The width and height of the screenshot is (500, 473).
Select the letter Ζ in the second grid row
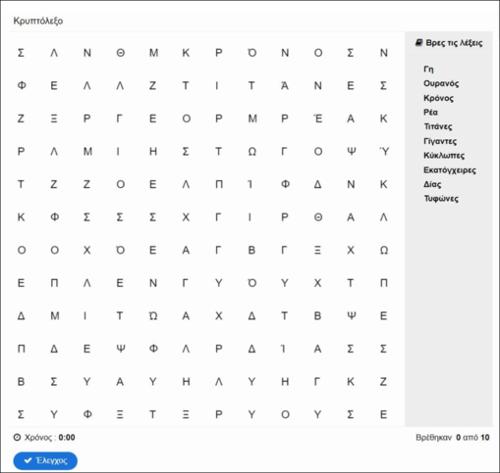point(152,86)
